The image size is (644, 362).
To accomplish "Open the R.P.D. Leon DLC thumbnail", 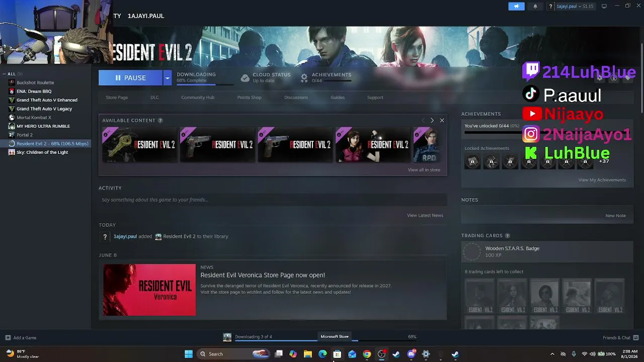I will (427, 145).
